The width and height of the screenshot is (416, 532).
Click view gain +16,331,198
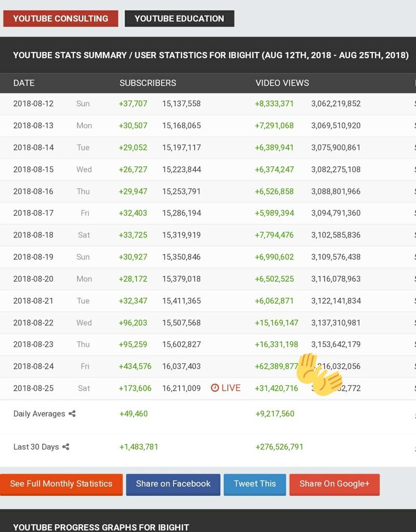[277, 344]
